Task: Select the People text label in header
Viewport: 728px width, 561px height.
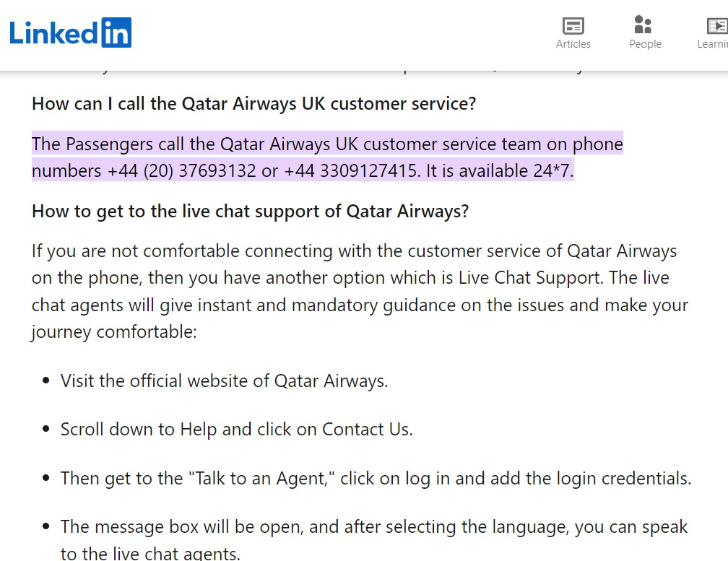Action: (x=646, y=44)
